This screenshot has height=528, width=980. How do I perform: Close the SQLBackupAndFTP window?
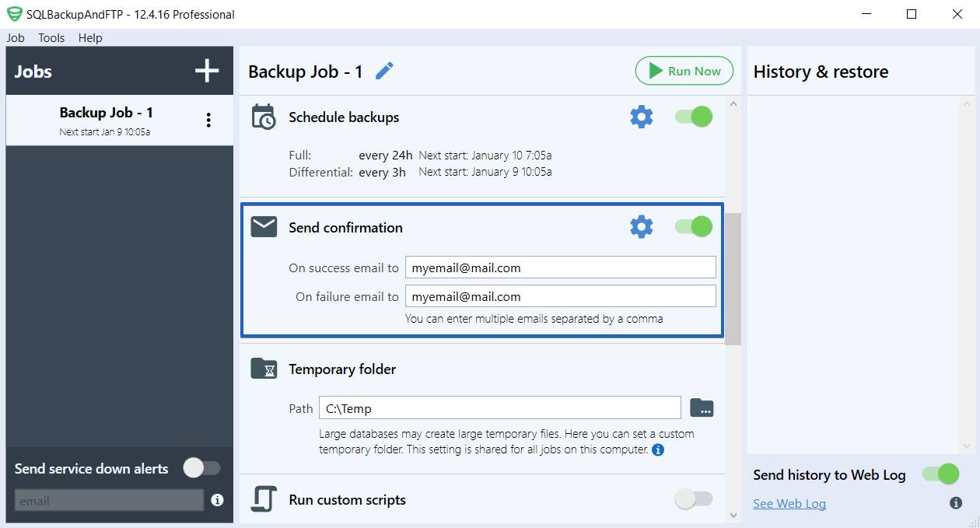[x=957, y=14]
